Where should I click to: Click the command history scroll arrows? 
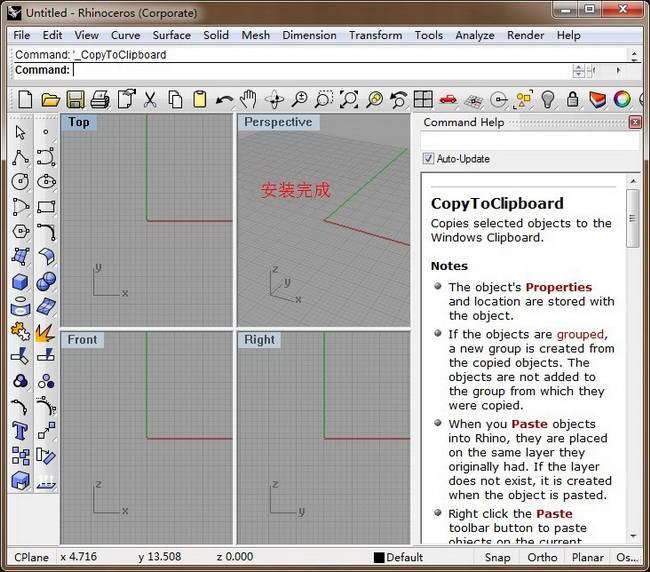click(x=634, y=55)
